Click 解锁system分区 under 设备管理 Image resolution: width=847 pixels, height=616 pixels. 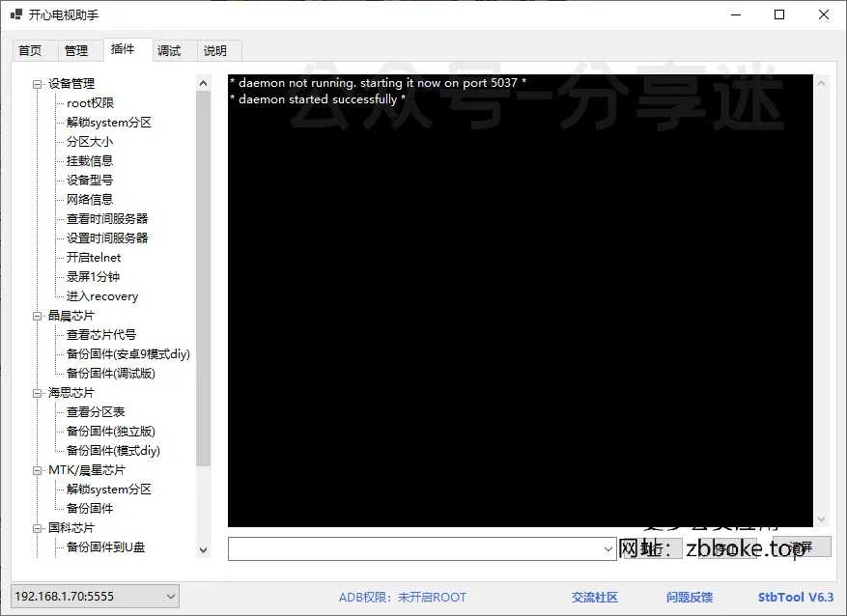(109, 123)
